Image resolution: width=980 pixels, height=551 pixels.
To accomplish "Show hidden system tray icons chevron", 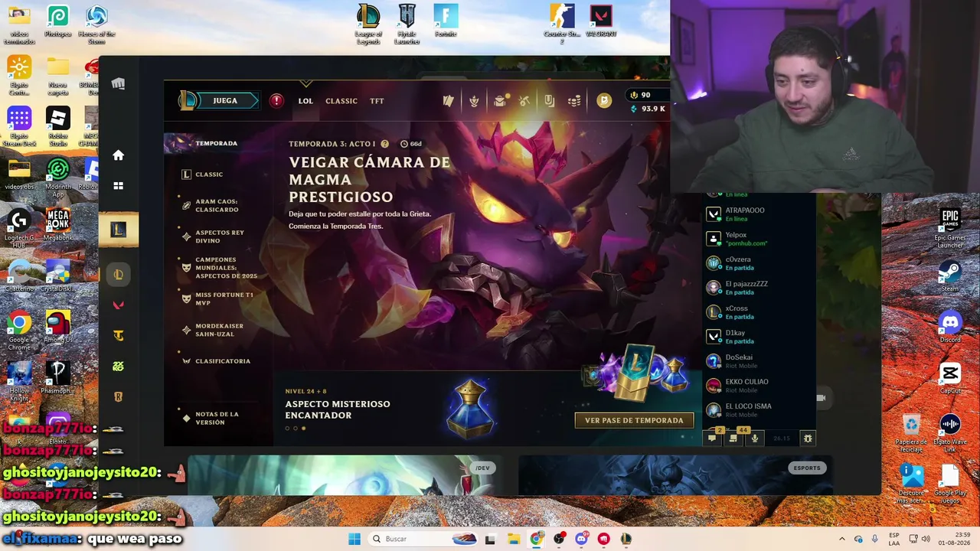I will 841,539.
